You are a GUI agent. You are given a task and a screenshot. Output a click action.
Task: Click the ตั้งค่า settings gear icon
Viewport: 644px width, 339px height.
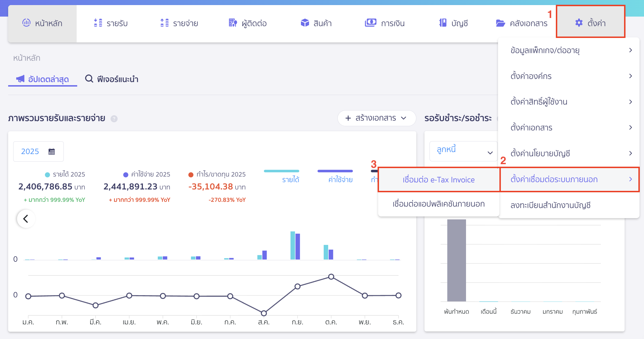click(579, 23)
